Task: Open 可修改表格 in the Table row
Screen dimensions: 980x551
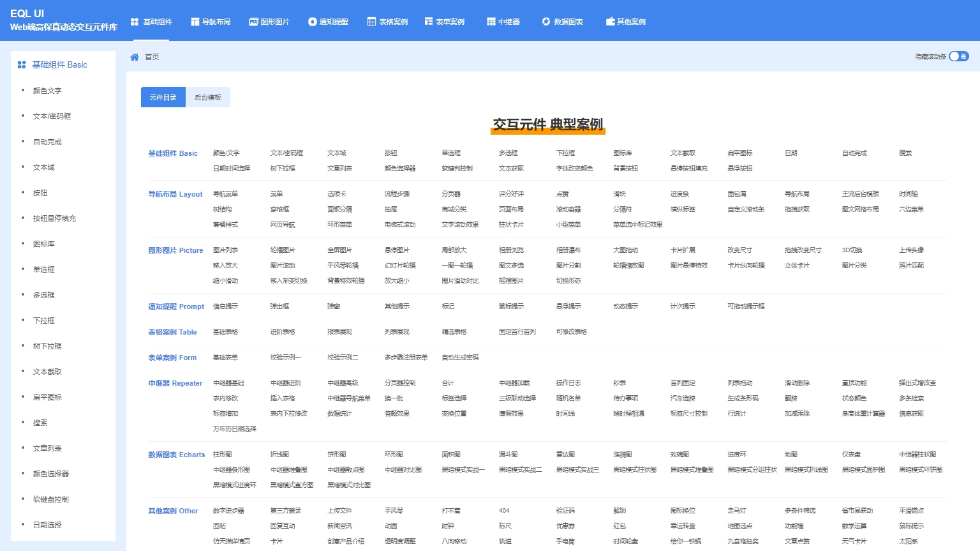Action: coord(572,332)
